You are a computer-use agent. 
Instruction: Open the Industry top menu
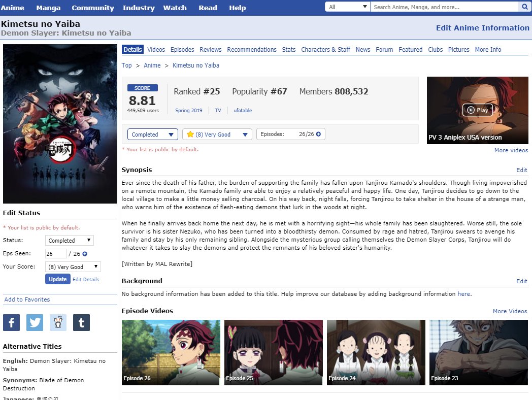[139, 8]
